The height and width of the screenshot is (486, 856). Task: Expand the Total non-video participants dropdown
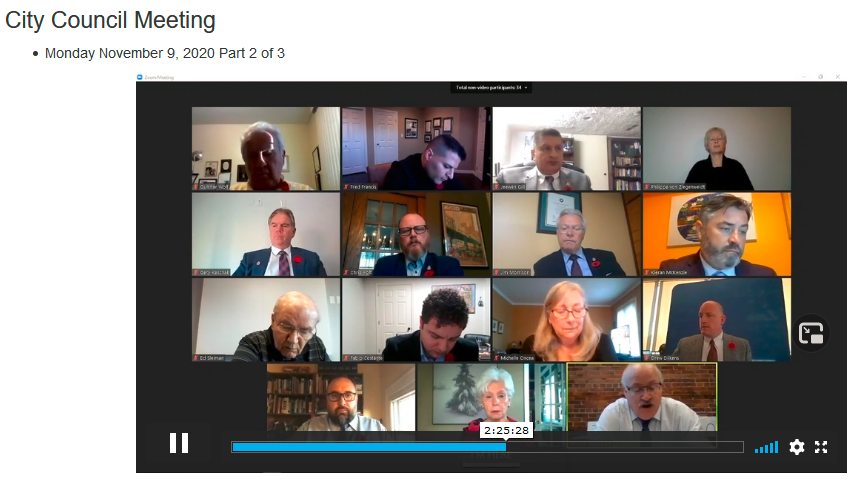click(491, 87)
